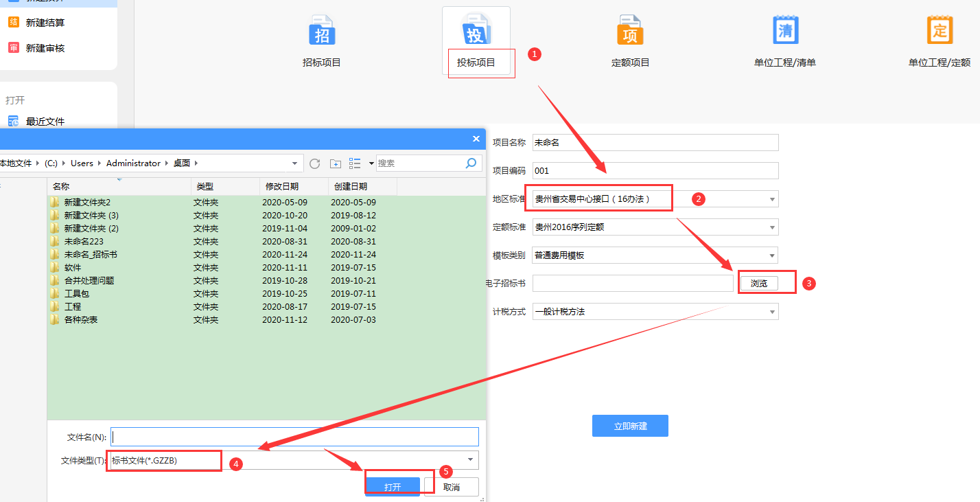This screenshot has width=980, height=502.
Task: Select the 单位工程/清单 icon
Action: (x=785, y=32)
